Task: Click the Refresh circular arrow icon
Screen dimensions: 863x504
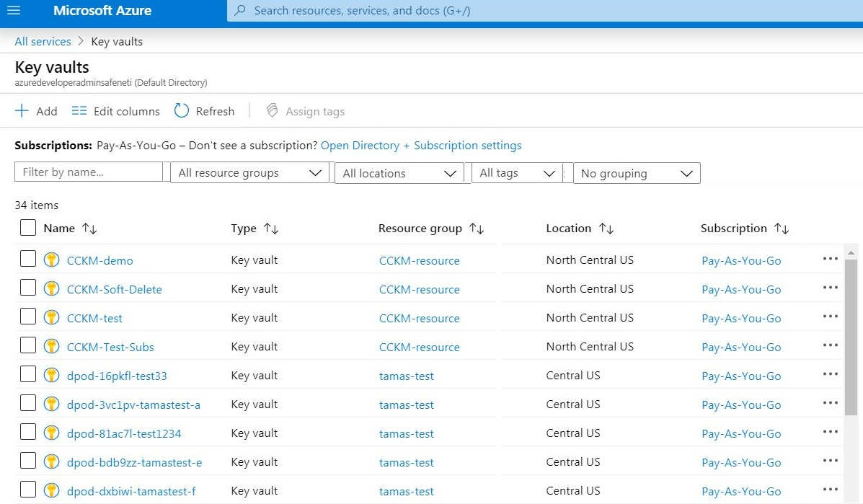Action: tap(181, 111)
